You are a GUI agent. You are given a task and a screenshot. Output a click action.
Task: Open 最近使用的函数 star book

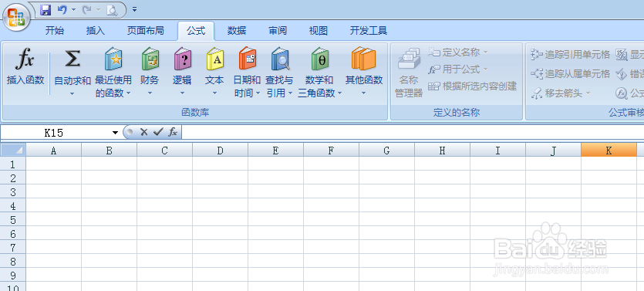pos(113,59)
